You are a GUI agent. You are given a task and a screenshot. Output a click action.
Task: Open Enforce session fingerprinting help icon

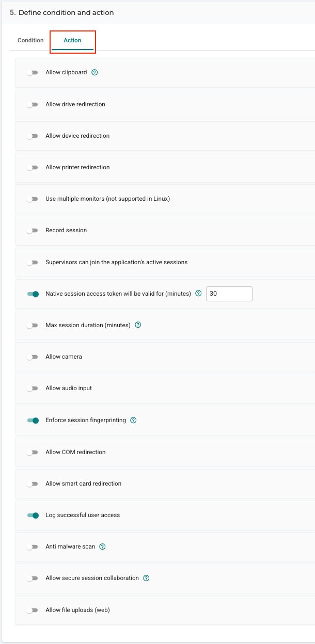(x=133, y=420)
